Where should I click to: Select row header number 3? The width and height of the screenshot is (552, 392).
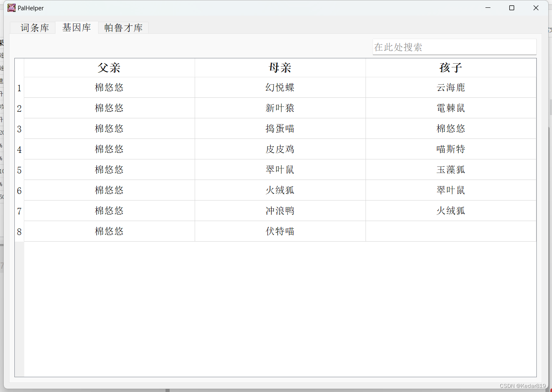coord(19,129)
